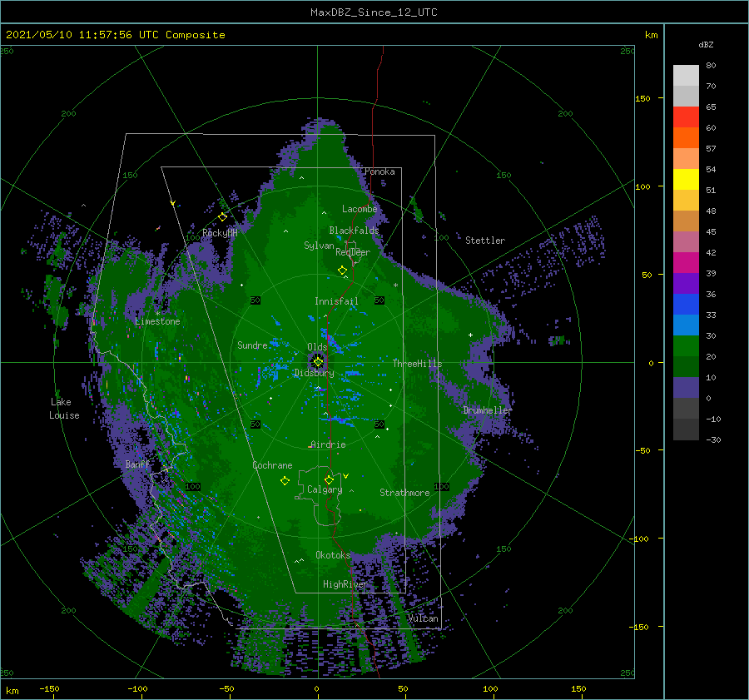Click the yellow diamond marker under Cochrane
749x700 pixels.
click(x=285, y=480)
